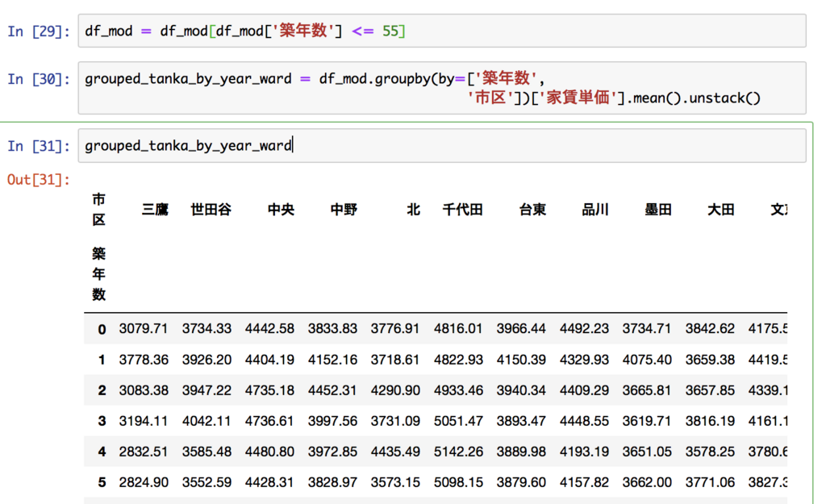Image resolution: width=826 pixels, height=504 pixels.
Task: Click cell value 2824.90
Action: pyautogui.click(x=144, y=482)
